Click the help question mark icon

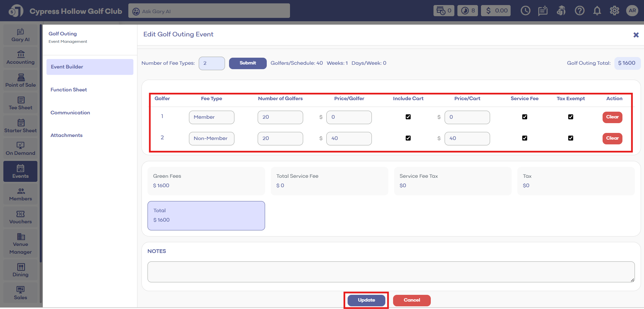[579, 11]
